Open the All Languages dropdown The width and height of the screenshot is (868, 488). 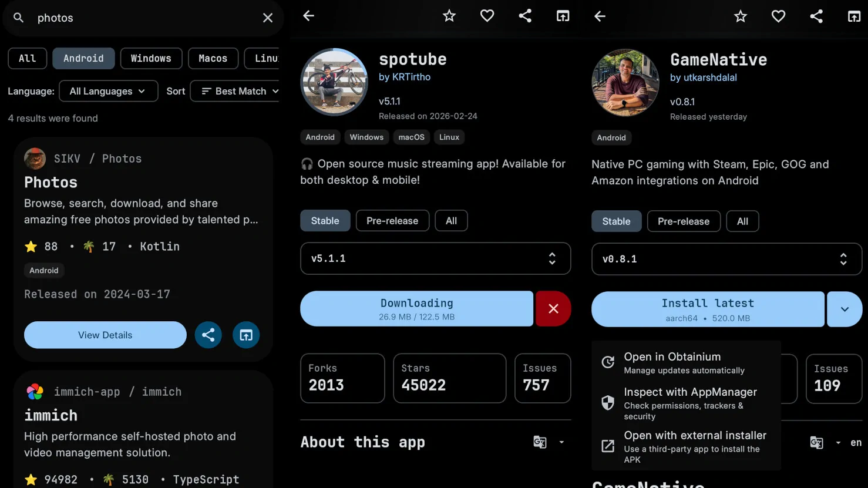(x=108, y=91)
